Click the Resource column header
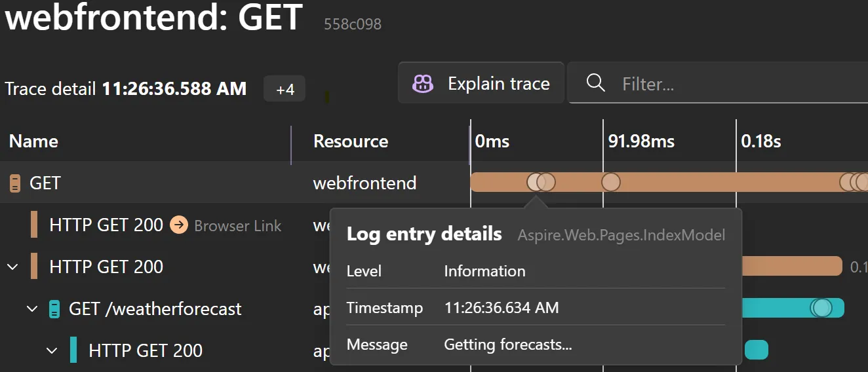The image size is (868, 372). tap(351, 141)
